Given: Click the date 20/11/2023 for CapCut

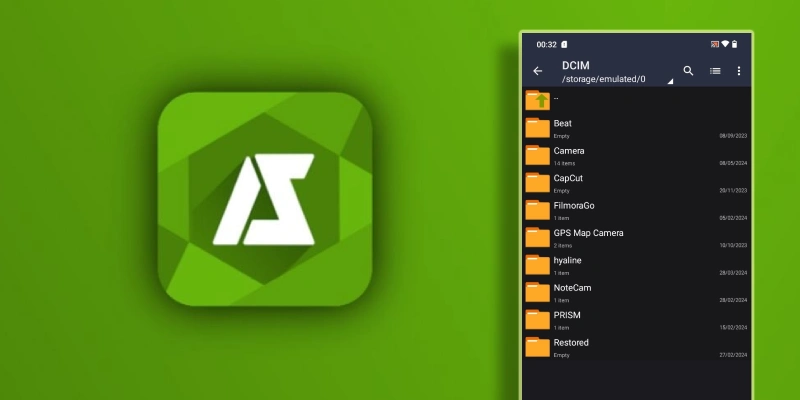Looking at the screenshot, I should pyautogui.click(x=733, y=190).
